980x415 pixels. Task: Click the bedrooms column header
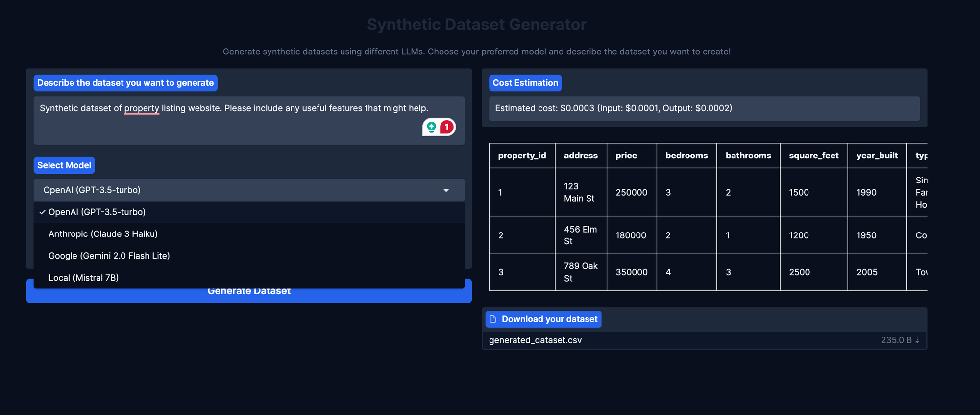[x=686, y=156]
